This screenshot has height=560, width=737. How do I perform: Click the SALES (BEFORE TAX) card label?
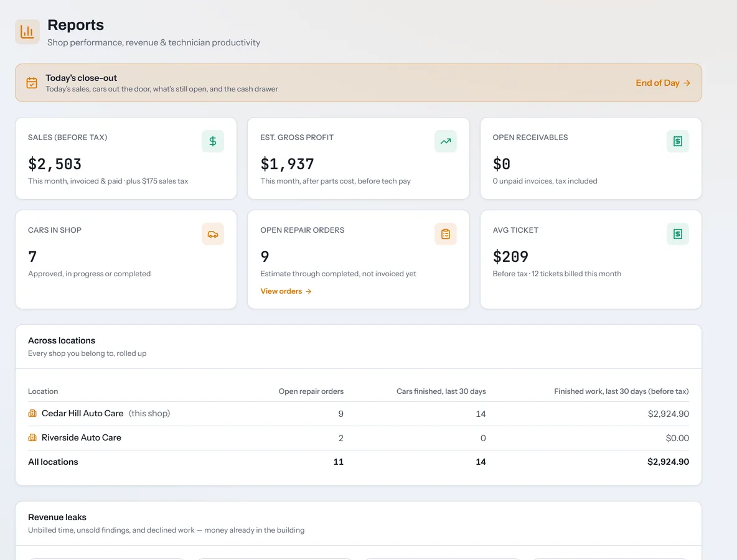click(x=68, y=137)
